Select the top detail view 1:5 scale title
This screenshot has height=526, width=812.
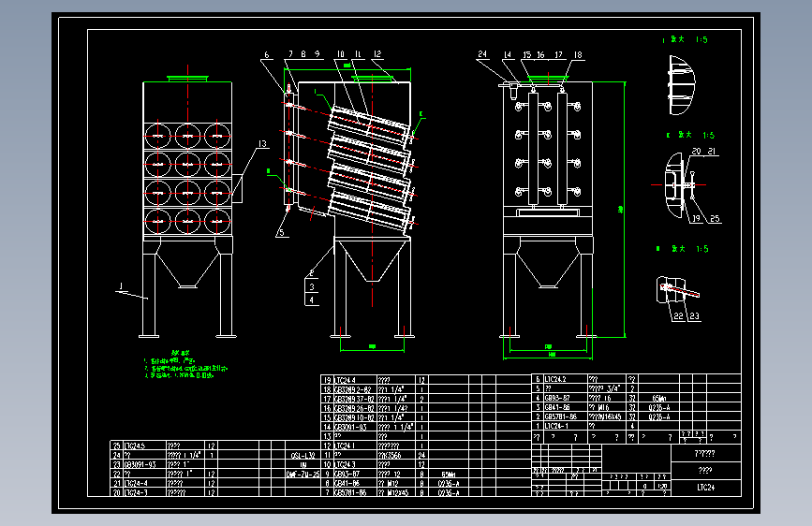click(685, 39)
